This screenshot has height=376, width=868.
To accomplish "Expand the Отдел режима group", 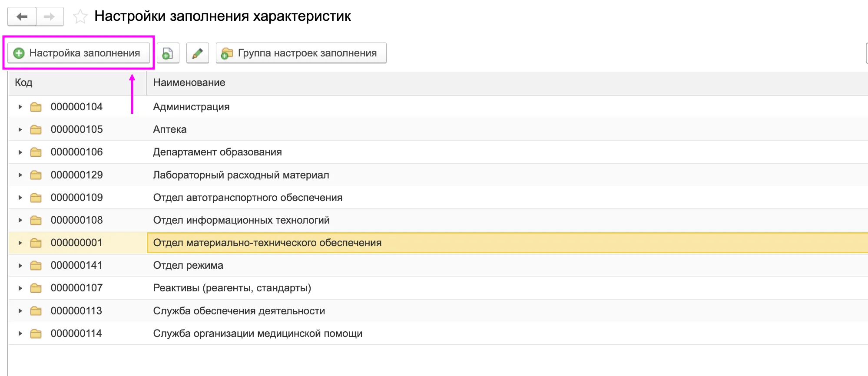I will tap(20, 265).
